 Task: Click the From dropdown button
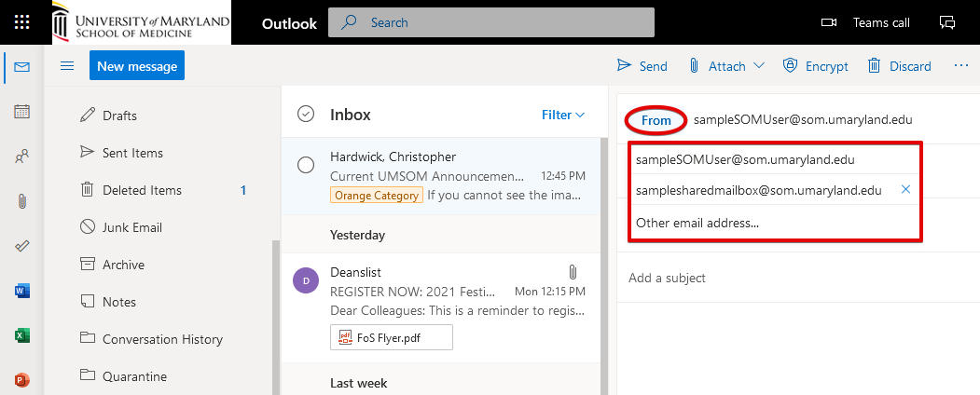click(656, 120)
